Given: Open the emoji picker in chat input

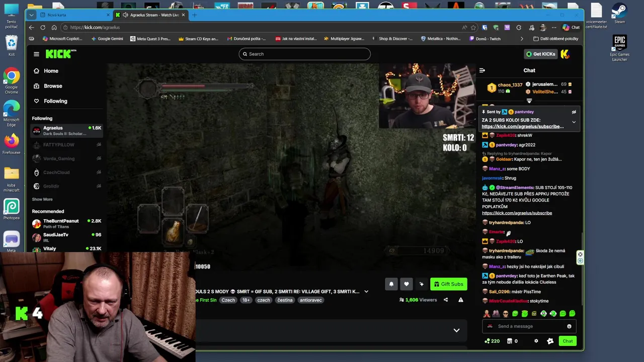Looking at the screenshot, I should coord(569,326).
